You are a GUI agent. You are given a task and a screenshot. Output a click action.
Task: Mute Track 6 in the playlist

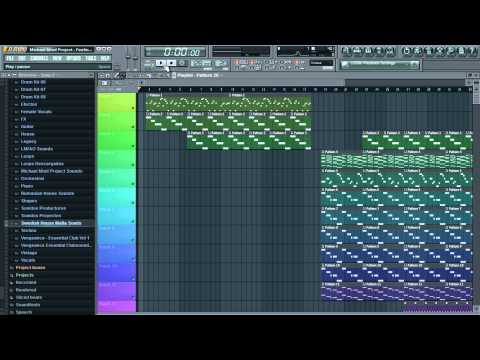pos(133,202)
